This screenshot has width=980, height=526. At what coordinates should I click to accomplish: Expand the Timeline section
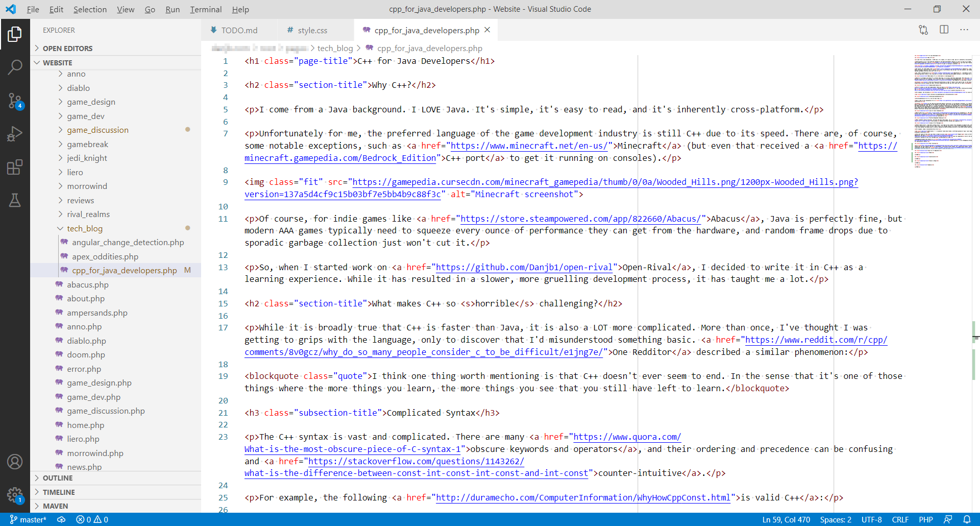click(116, 492)
